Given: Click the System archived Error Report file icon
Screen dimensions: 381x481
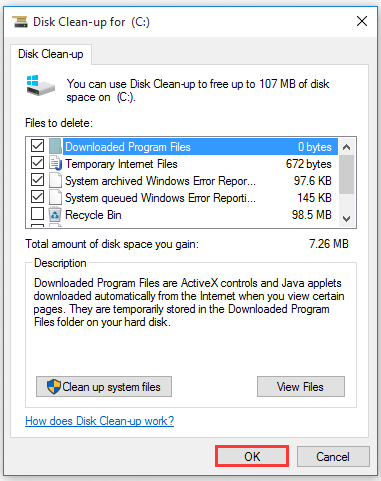Looking at the screenshot, I should [x=55, y=180].
